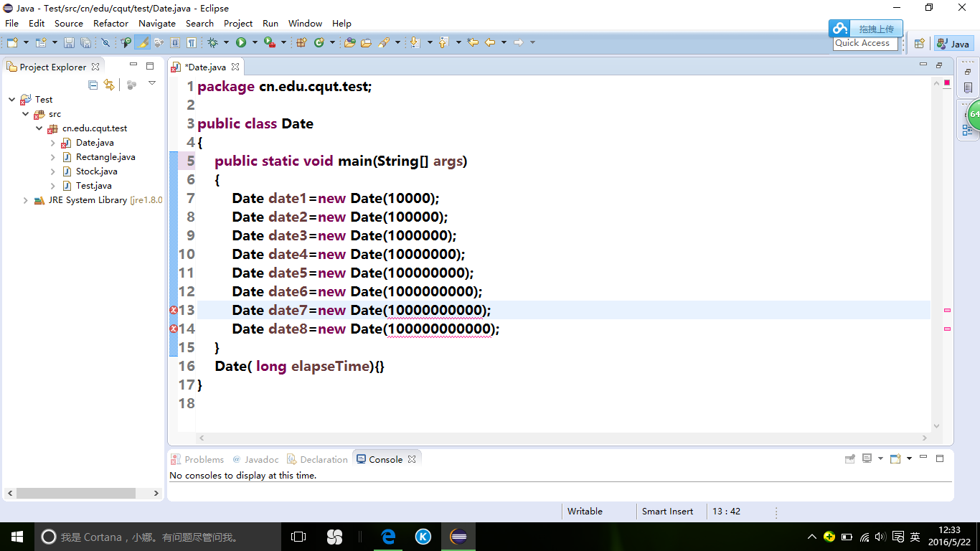Go to Previous Annotation icon

(x=444, y=42)
